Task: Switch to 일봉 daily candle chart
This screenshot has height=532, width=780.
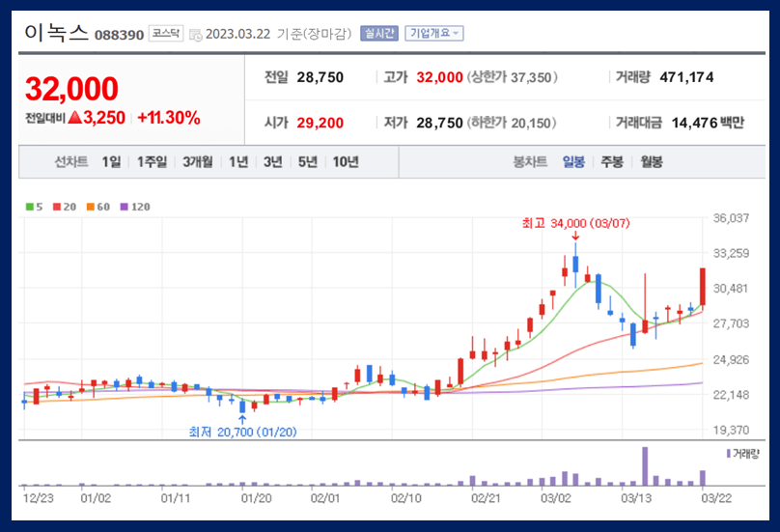Action: [x=573, y=162]
